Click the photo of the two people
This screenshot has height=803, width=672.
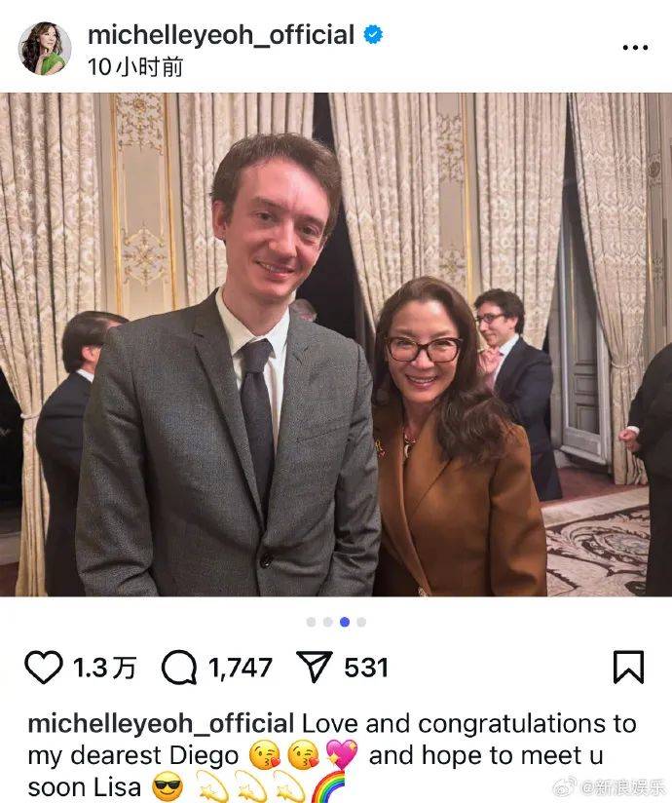[336, 345]
